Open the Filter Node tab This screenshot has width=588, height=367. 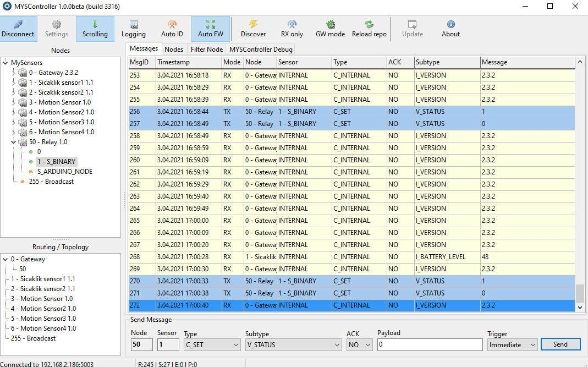pos(207,49)
